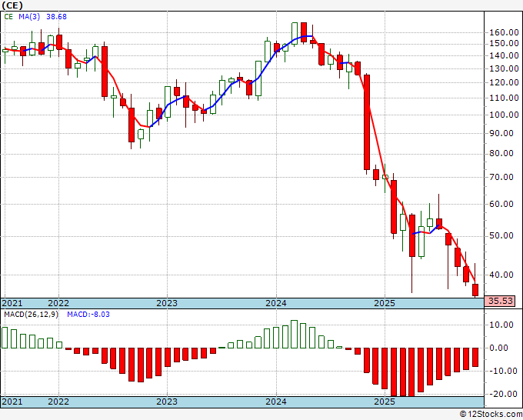The width and height of the screenshot is (523, 420).
Task: Open the 12Stocks.com copyright link
Action: pos(491,415)
